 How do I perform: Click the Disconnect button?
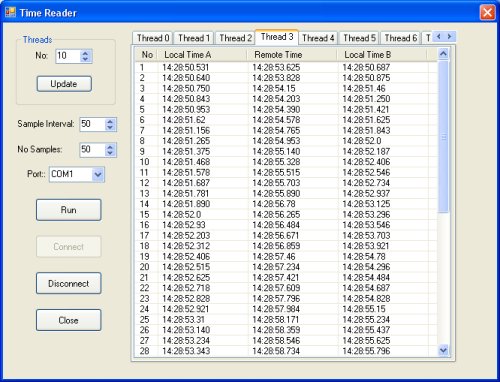(68, 283)
